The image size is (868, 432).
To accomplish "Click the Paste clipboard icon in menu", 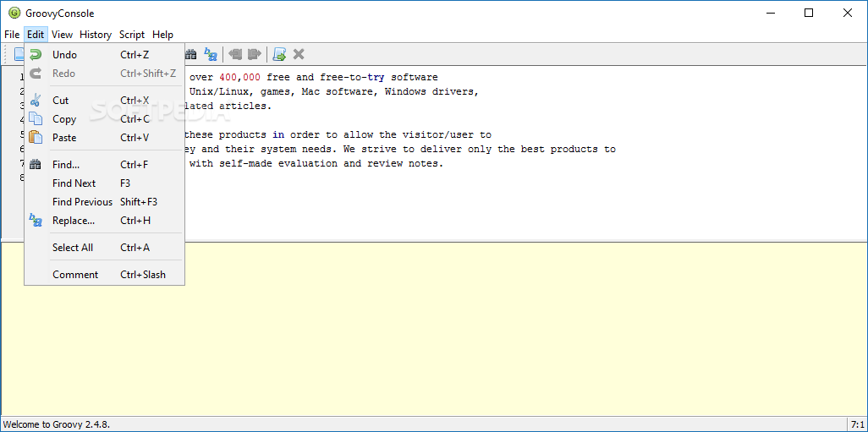I will (36, 137).
